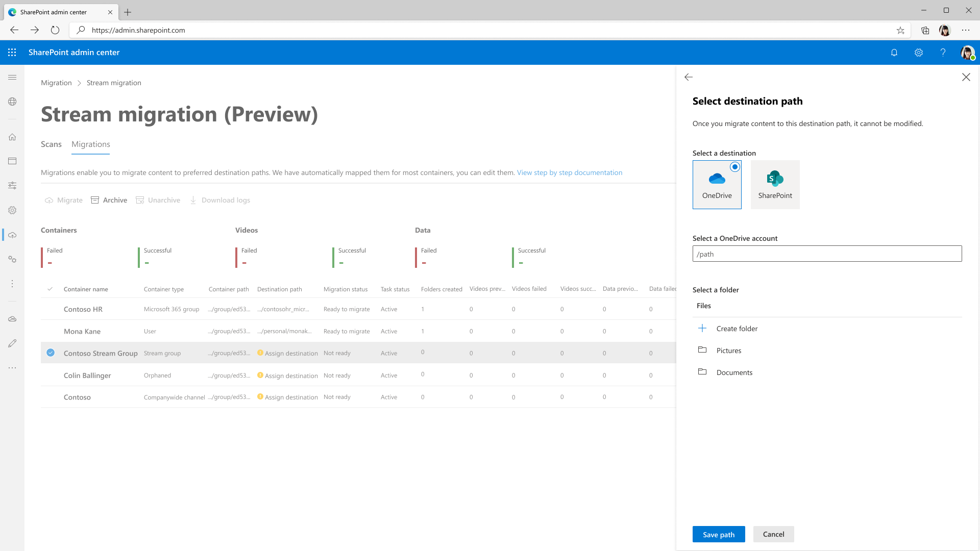This screenshot has height=551, width=980.
Task: Toggle the container row checkbox
Action: coord(51,353)
